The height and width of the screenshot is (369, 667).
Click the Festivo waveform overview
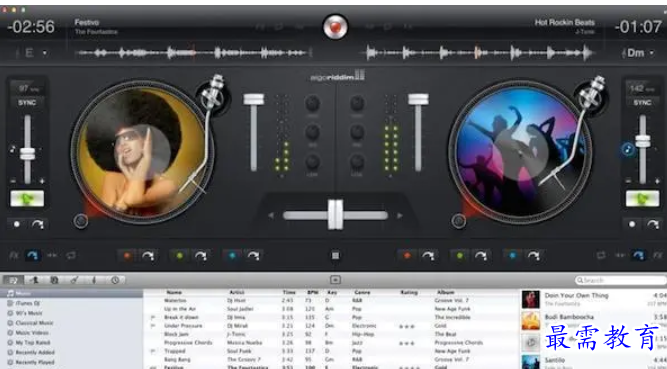click(194, 53)
